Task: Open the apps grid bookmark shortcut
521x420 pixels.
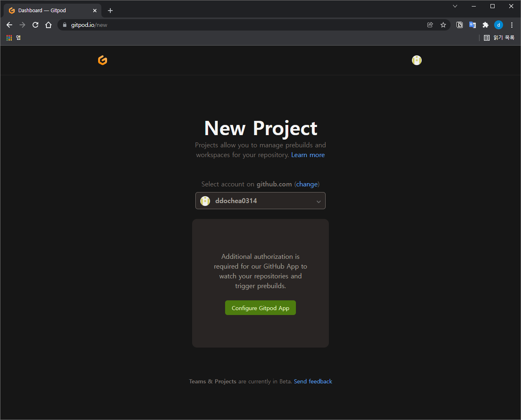Action: click(x=13, y=37)
